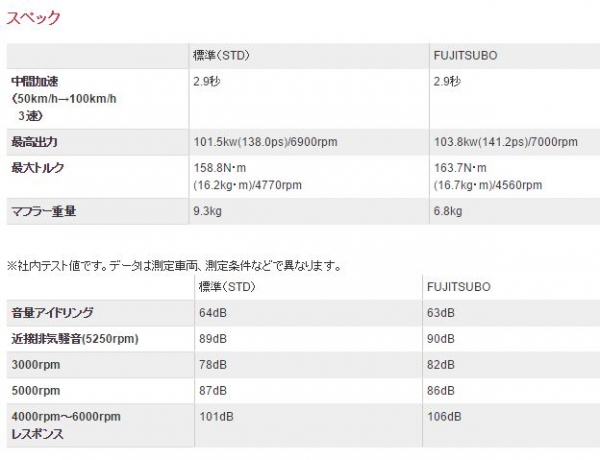
Task: Click the 音量アイドリング row label
Action: pyautogui.click(x=52, y=313)
